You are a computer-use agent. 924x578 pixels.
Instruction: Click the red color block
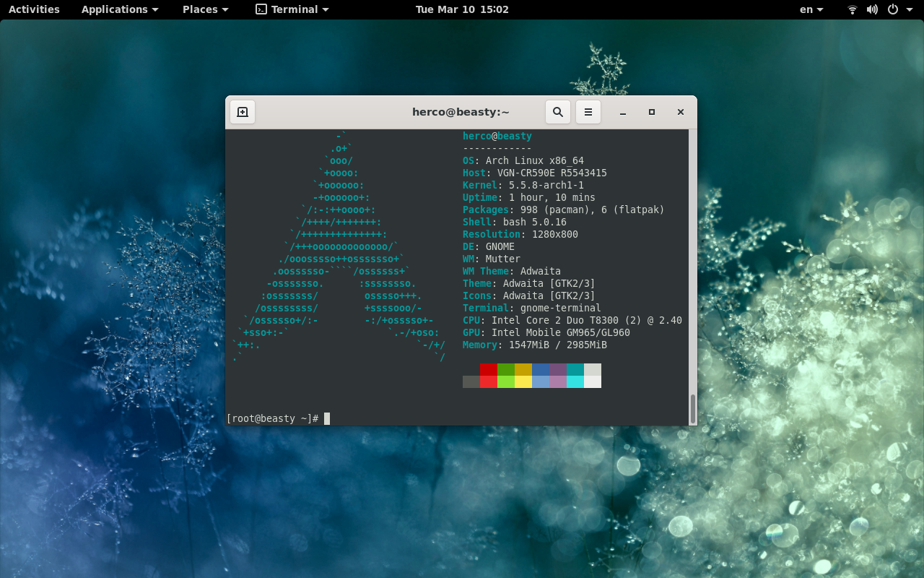tap(489, 369)
